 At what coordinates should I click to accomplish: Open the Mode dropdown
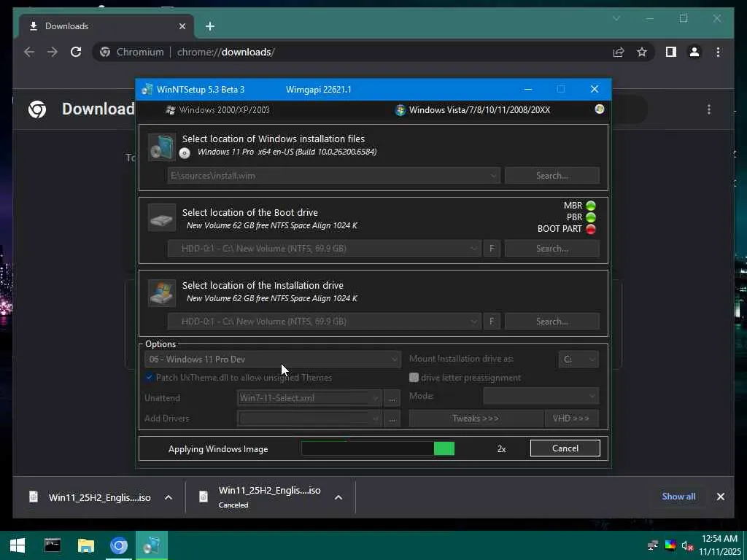click(541, 396)
